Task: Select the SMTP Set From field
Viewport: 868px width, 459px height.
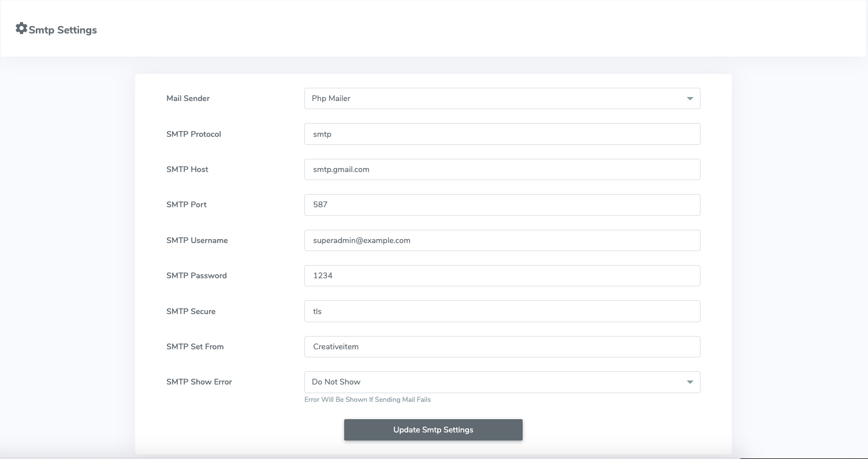Action: coord(501,347)
